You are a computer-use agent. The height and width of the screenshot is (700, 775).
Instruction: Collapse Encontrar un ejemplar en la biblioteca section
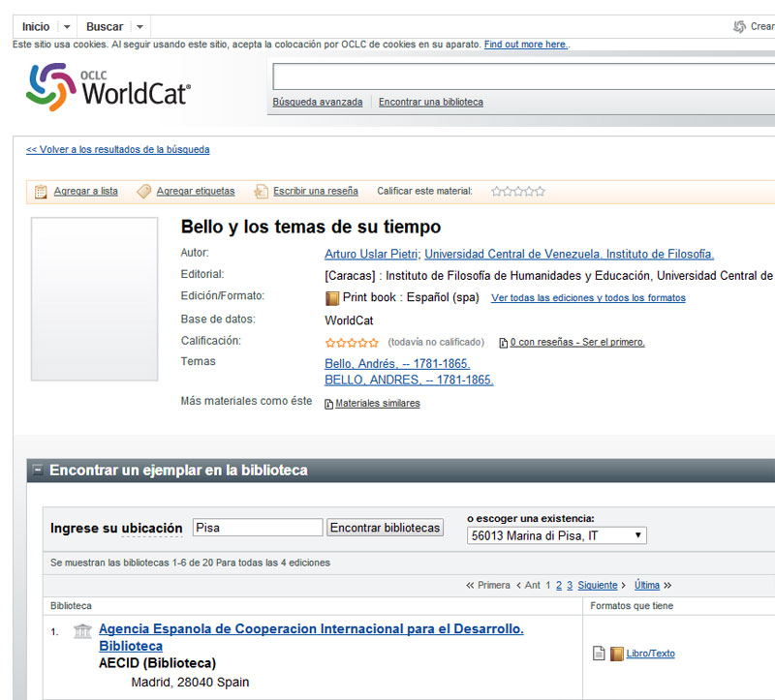(38, 470)
